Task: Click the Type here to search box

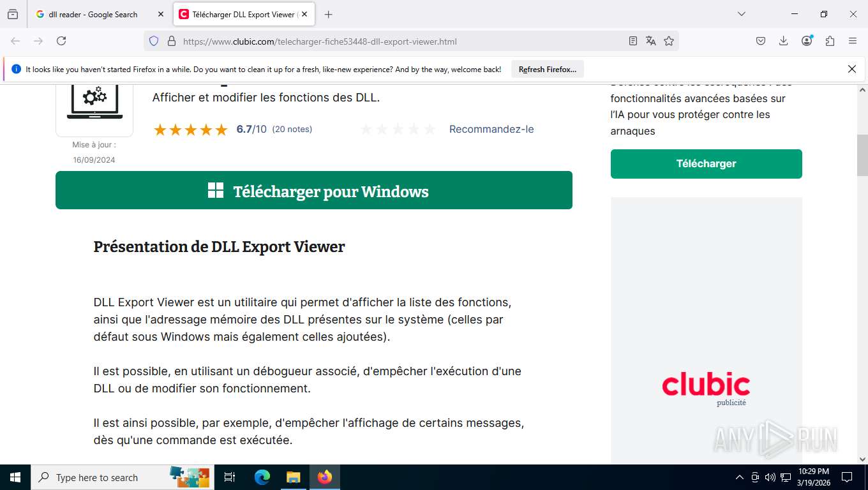Action: point(121,477)
